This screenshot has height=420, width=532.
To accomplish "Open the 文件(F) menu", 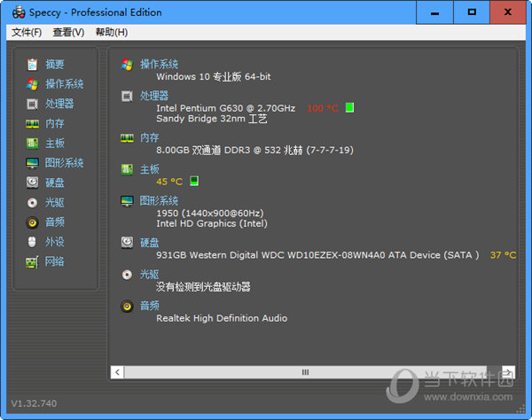I will coord(27,32).
